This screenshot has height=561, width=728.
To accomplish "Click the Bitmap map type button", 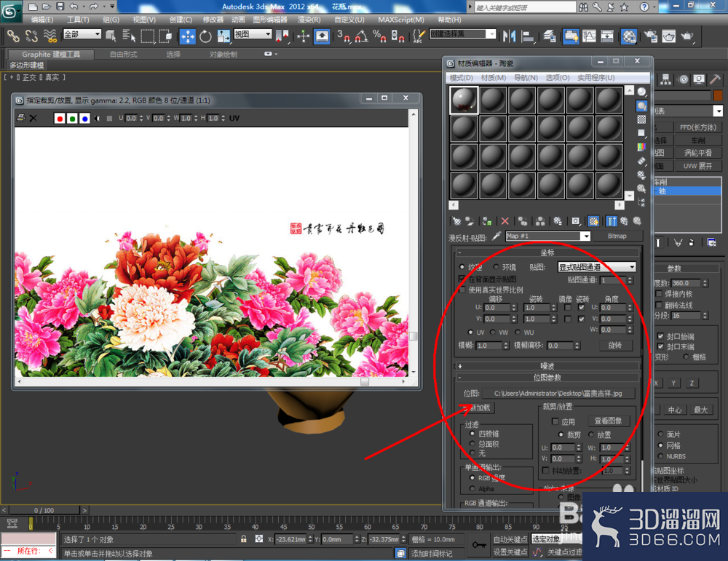I will (x=617, y=236).
